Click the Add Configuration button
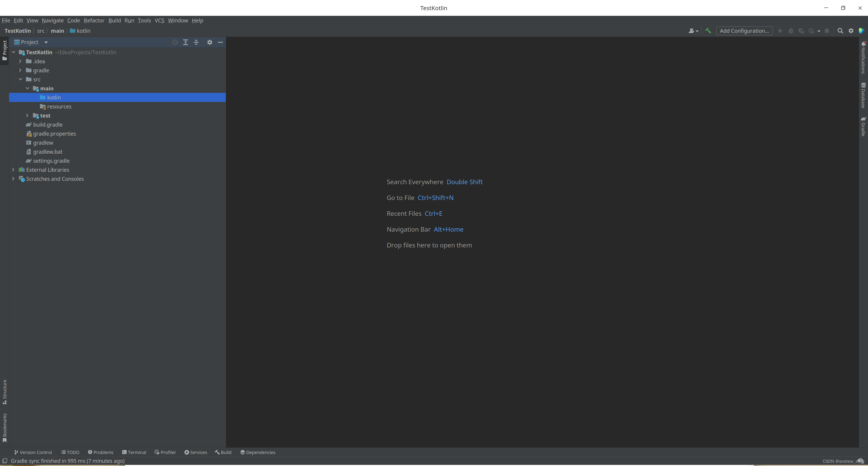Image resolution: width=868 pixels, height=466 pixels. coord(744,31)
